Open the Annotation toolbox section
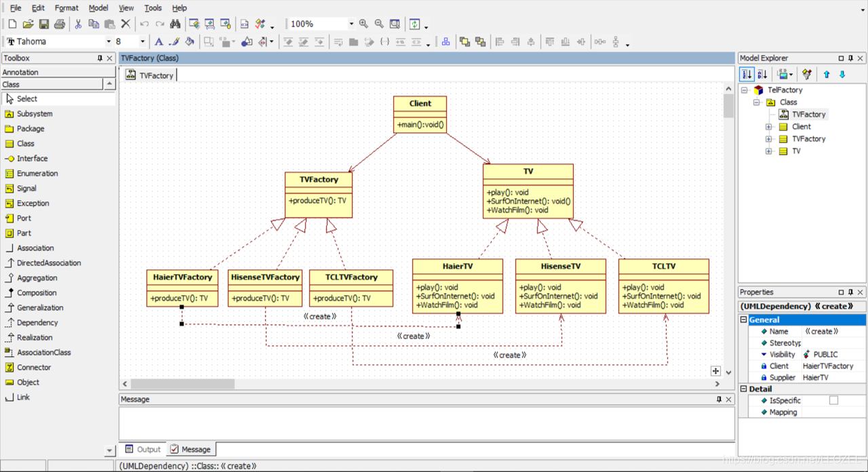 [58, 72]
